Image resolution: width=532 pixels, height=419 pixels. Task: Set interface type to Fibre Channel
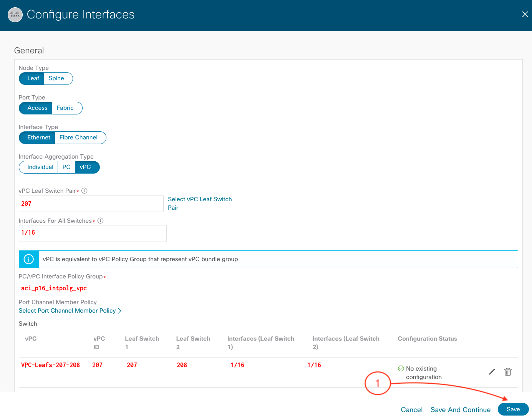pyautogui.click(x=79, y=137)
